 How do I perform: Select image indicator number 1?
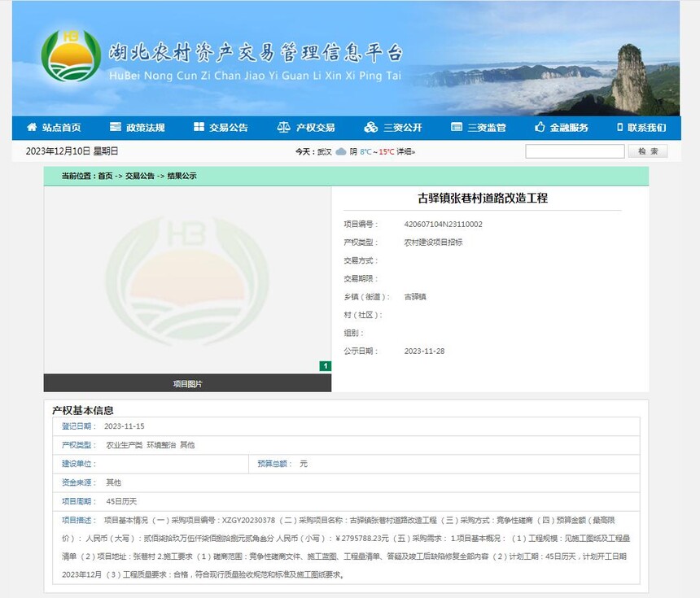[326, 366]
